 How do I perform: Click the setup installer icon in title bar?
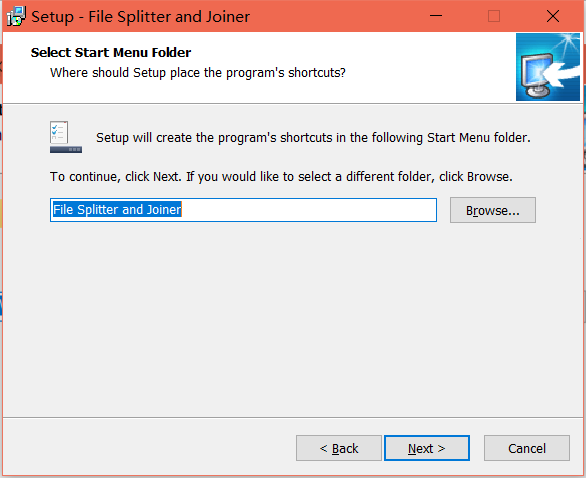point(16,16)
